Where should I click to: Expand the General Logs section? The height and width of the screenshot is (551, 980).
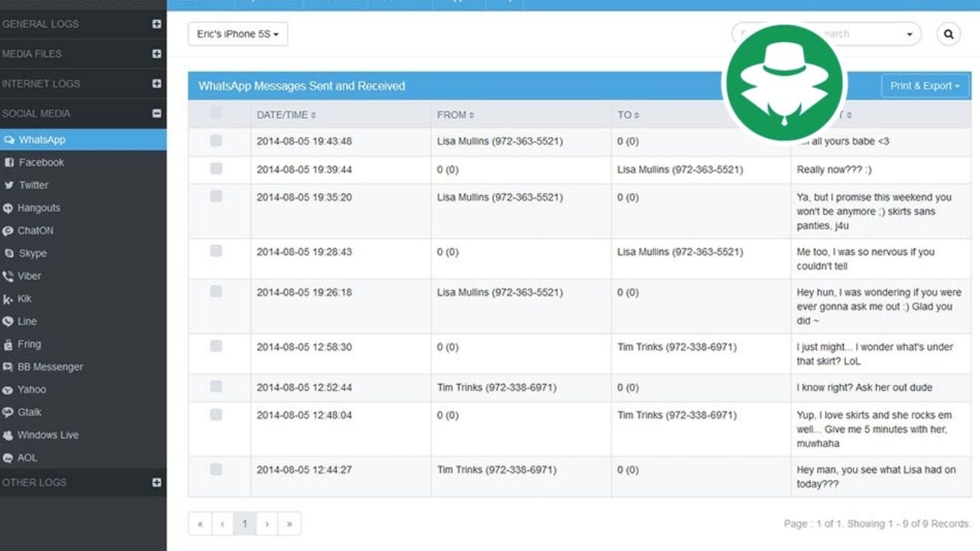tap(156, 24)
